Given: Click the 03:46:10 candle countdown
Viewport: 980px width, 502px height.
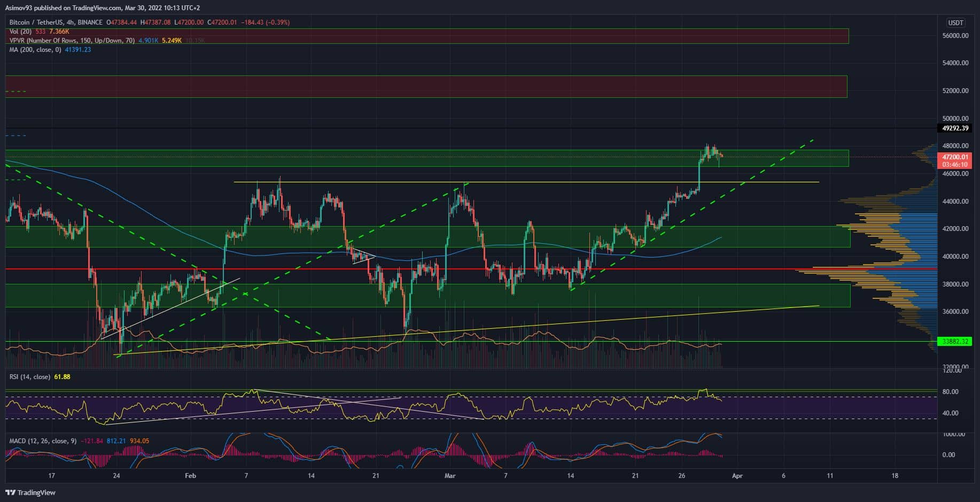Looking at the screenshot, I should 954,165.
